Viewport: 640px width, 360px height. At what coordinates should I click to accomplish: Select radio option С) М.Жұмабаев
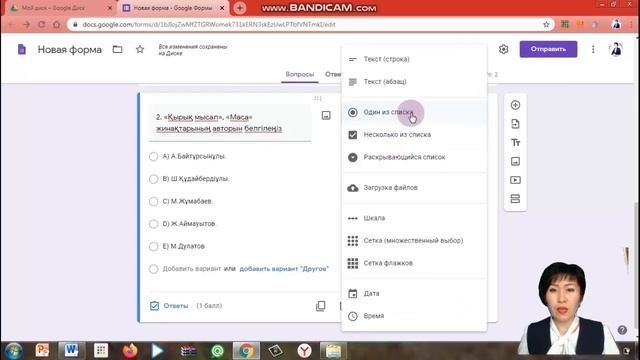153,201
